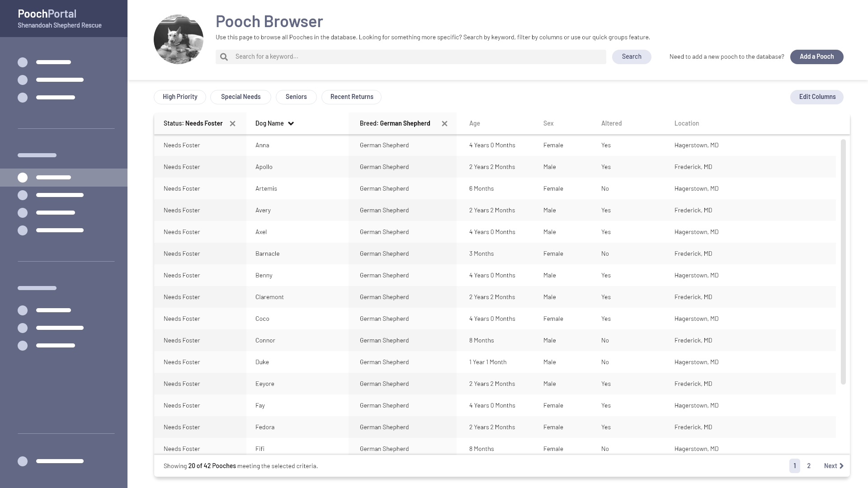Sort by the Location column header
Image resolution: width=868 pixels, height=488 pixels.
pyautogui.click(x=686, y=123)
